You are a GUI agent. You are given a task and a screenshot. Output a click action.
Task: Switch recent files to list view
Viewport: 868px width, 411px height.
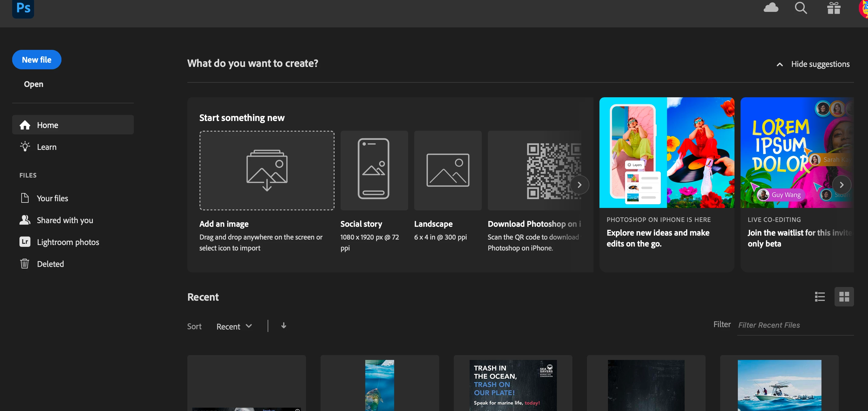tap(819, 296)
